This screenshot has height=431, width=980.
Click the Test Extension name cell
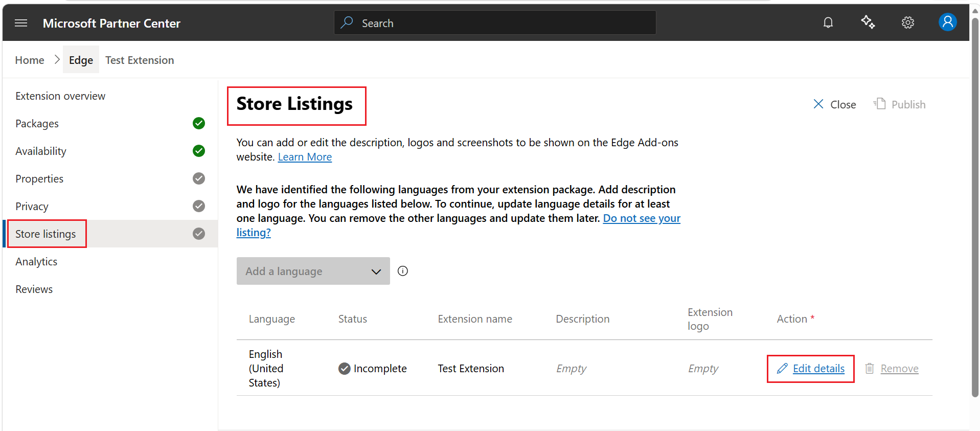471,369
